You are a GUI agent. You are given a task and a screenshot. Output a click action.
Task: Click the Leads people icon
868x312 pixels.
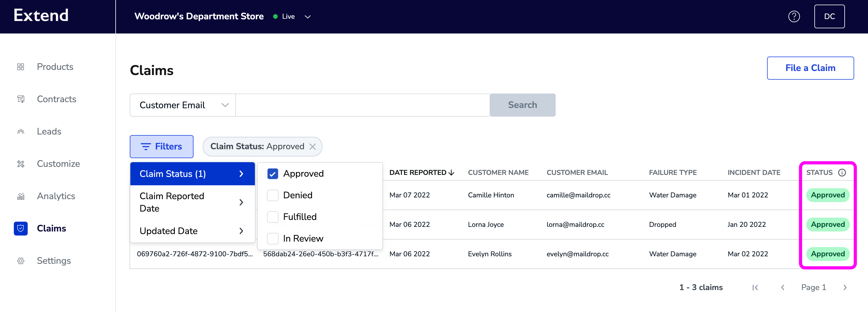[x=20, y=132]
